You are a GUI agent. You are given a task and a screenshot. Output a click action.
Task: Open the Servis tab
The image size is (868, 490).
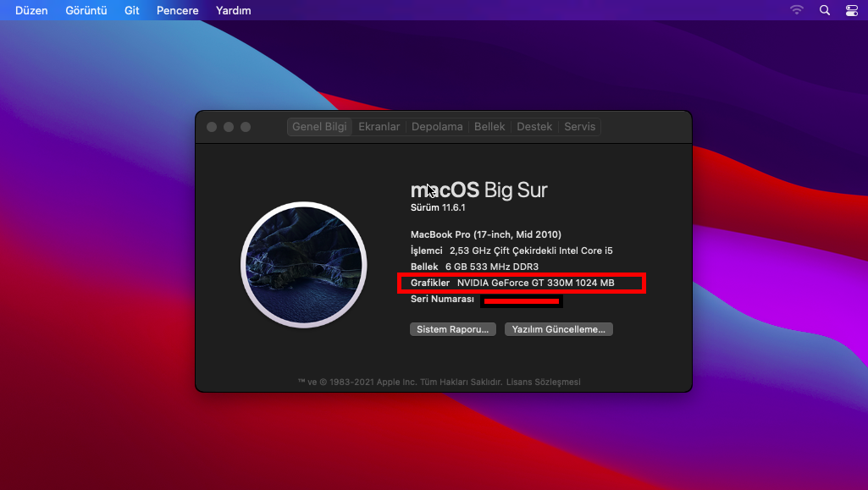(580, 127)
